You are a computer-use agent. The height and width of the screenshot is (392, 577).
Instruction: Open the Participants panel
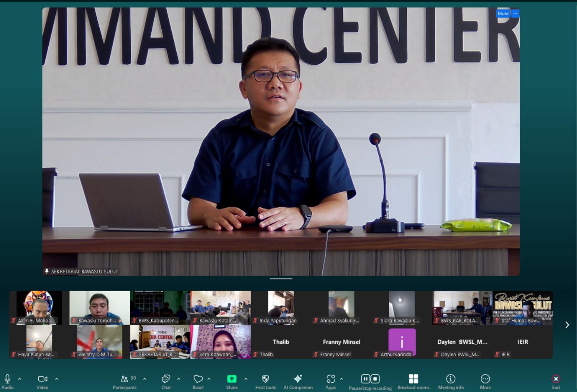(125, 379)
